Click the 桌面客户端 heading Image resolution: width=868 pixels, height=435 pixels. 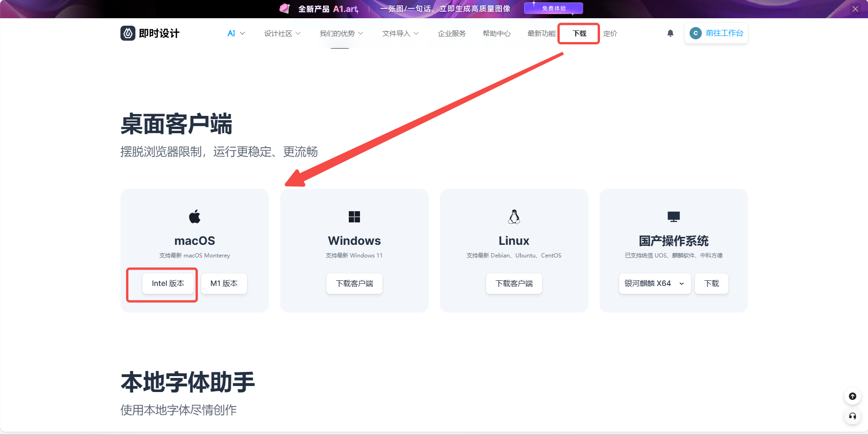point(176,124)
